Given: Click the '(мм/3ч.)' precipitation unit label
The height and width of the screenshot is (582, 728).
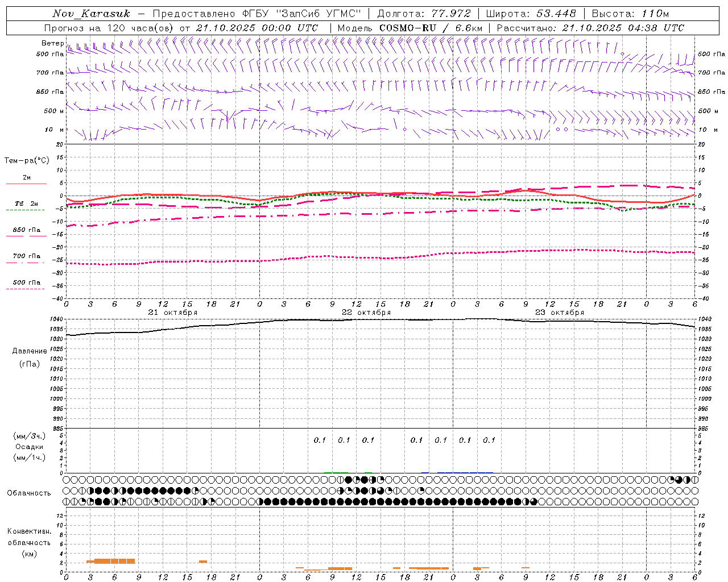Looking at the screenshot, I should click(30, 436).
